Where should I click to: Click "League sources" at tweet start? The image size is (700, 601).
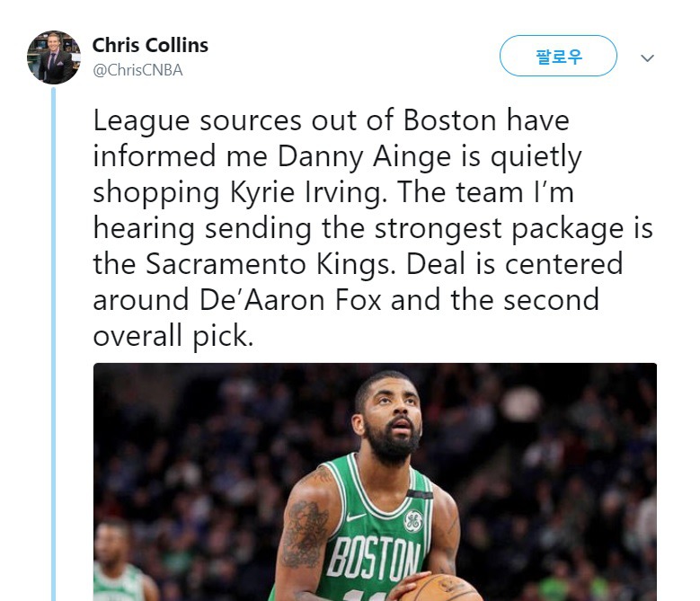coord(198,121)
